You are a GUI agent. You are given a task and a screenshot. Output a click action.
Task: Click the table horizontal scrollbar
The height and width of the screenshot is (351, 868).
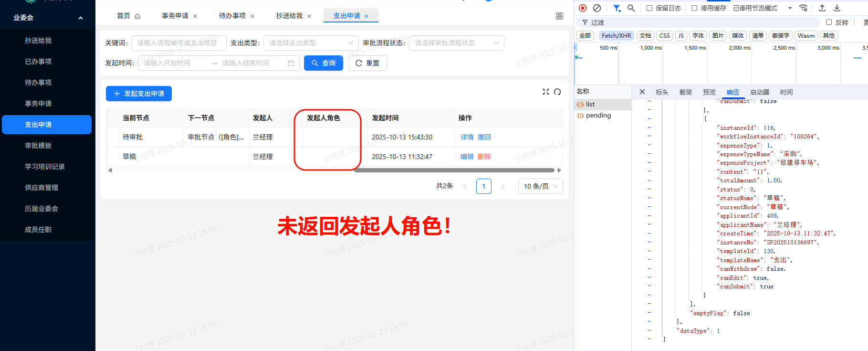[x=453, y=170]
